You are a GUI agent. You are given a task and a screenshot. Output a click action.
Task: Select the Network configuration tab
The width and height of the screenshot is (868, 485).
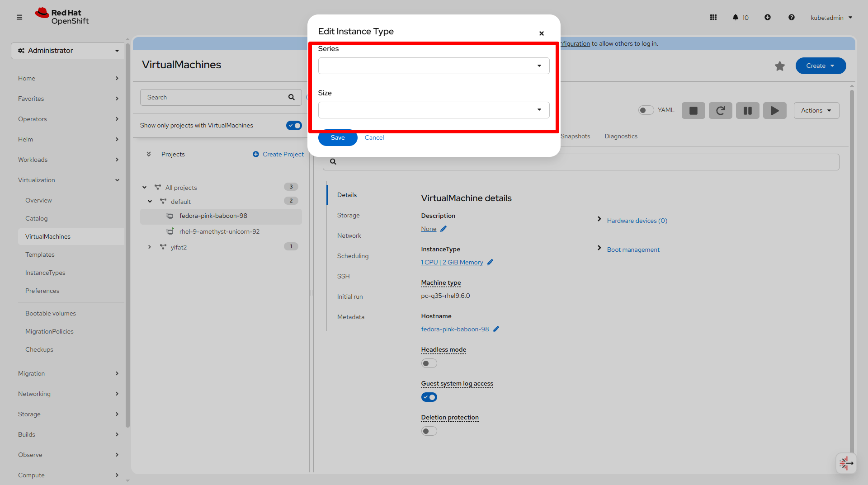349,235
